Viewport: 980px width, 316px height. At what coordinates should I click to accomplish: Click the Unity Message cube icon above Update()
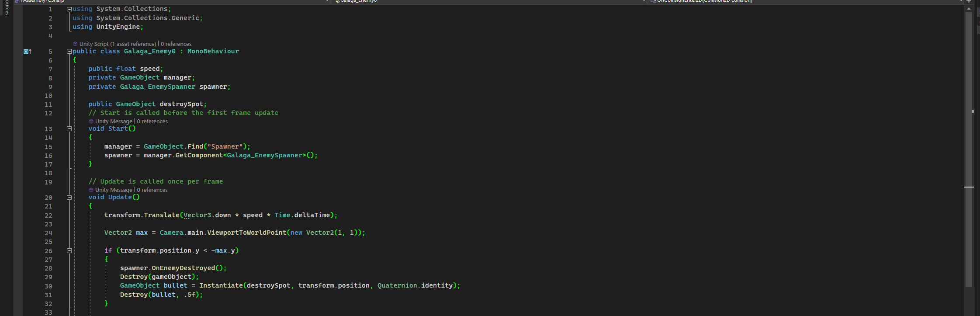[91, 190]
